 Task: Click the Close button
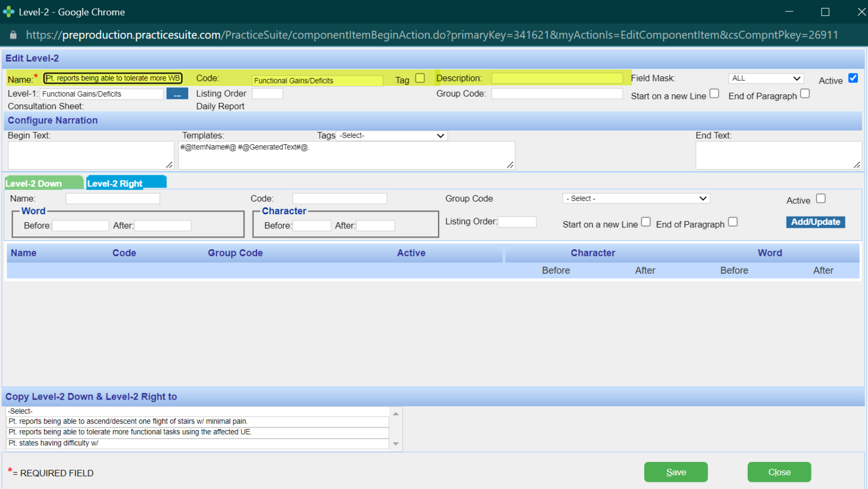(779, 472)
